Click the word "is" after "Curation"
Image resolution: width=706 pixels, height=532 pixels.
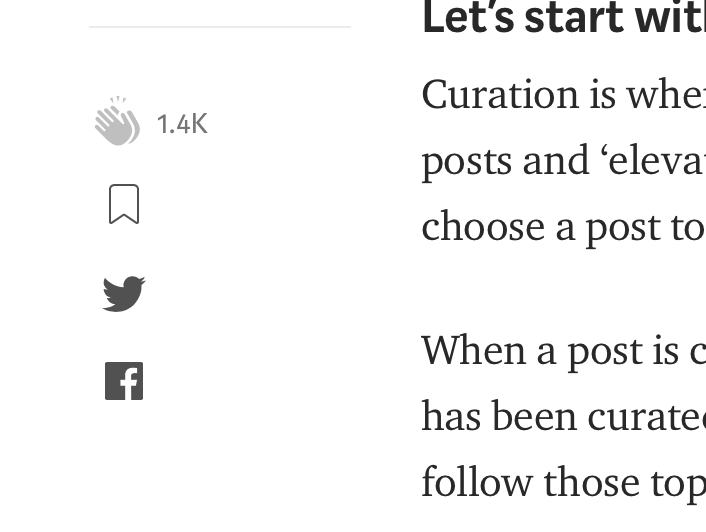(585, 95)
